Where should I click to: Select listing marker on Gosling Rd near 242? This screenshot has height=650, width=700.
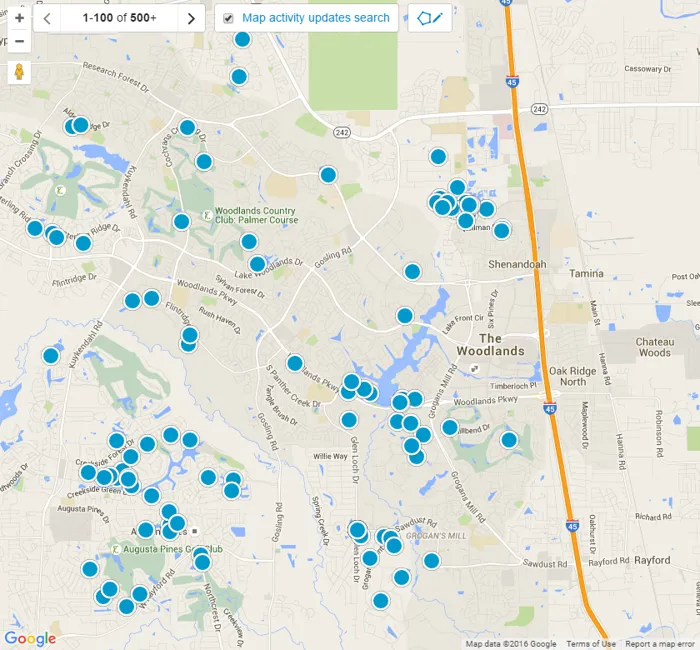(328, 175)
